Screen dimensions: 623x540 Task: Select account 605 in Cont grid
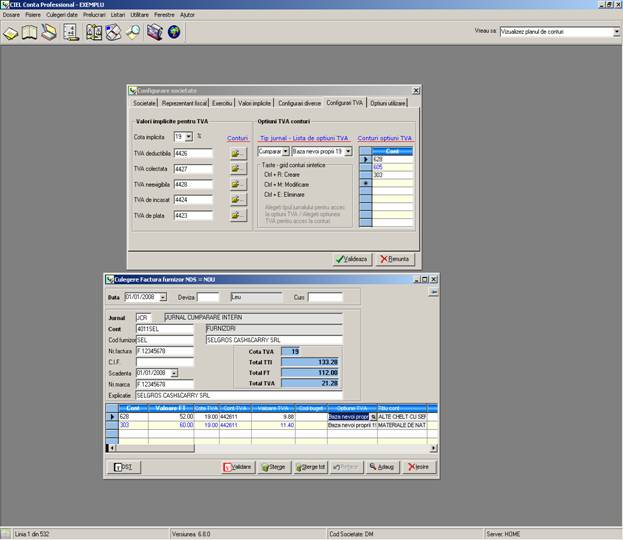pyautogui.click(x=393, y=167)
